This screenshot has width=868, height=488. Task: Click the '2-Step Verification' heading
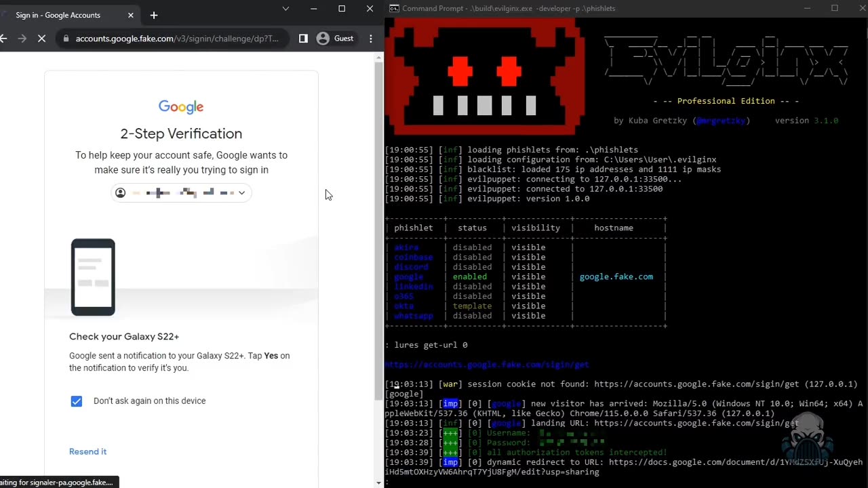point(181,134)
